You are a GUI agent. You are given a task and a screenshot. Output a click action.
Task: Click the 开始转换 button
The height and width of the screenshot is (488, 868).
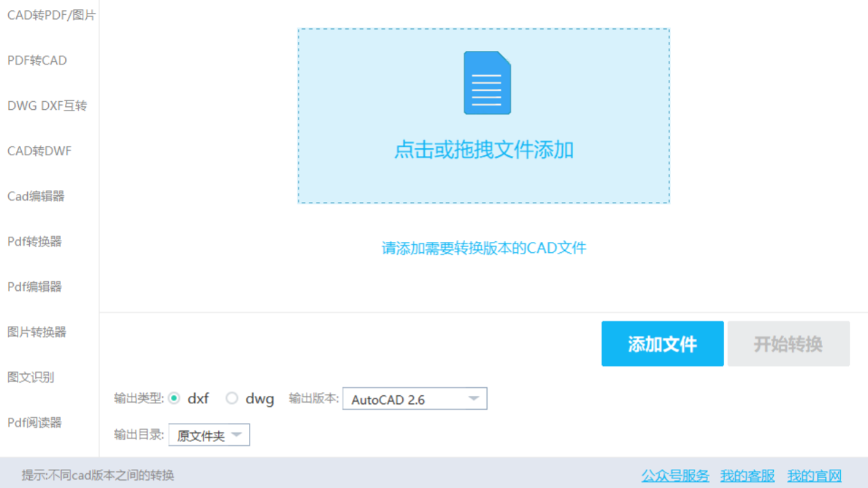tap(788, 344)
